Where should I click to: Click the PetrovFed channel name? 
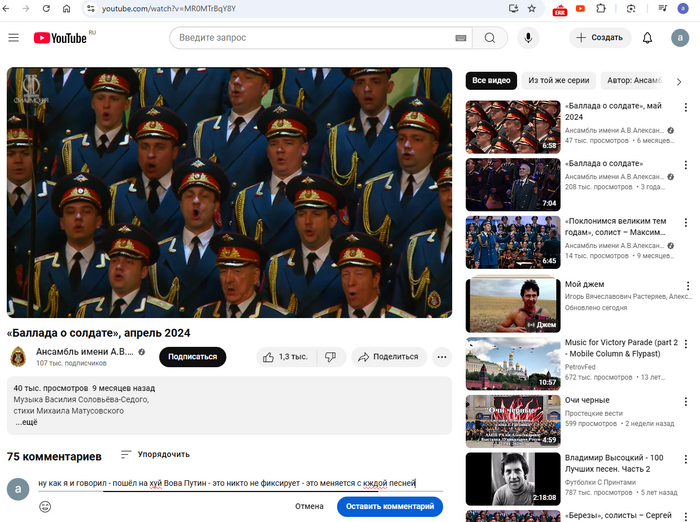(580, 367)
